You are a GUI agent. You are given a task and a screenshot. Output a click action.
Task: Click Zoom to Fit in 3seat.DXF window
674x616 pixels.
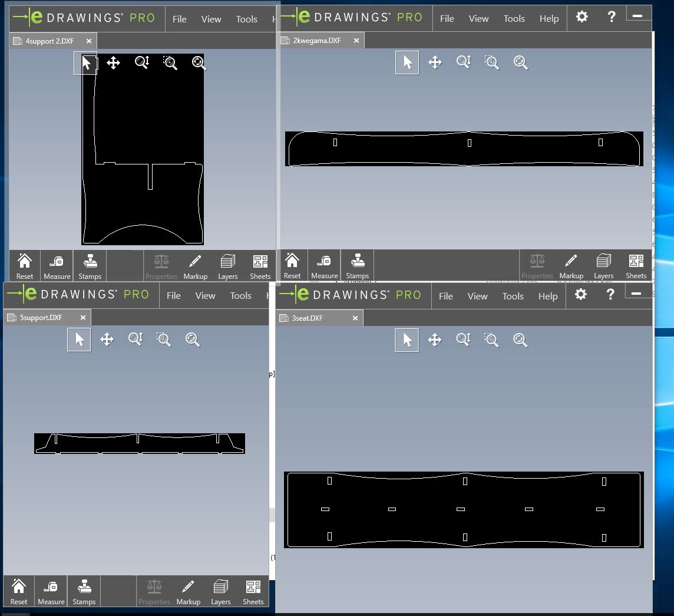click(x=520, y=340)
